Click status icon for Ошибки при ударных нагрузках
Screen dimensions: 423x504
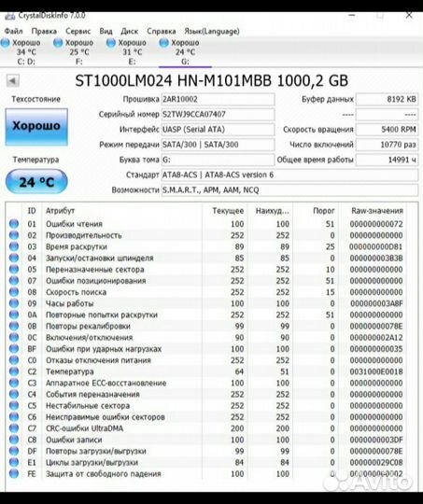[x=14, y=349]
